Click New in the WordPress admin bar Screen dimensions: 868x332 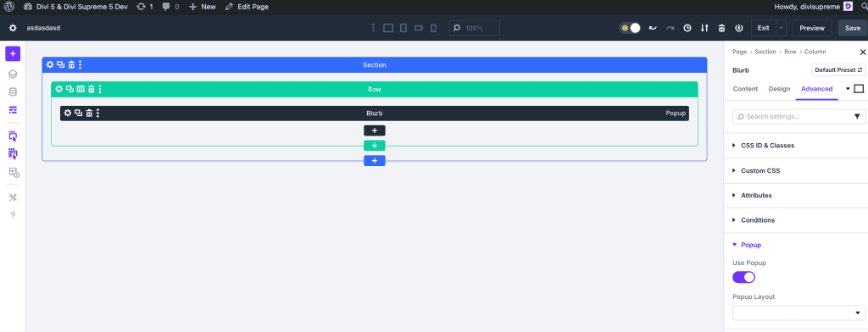pos(203,7)
